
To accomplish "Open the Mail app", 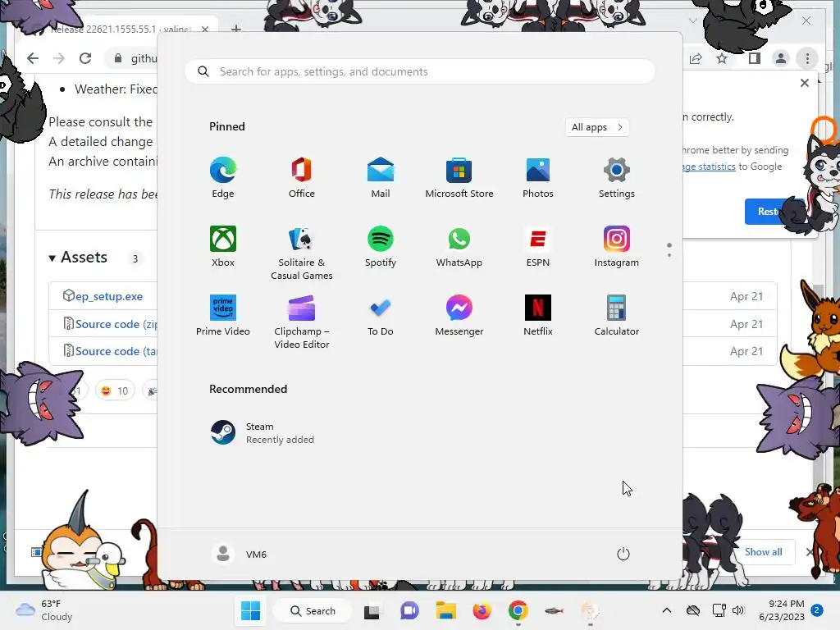I will click(x=381, y=178).
